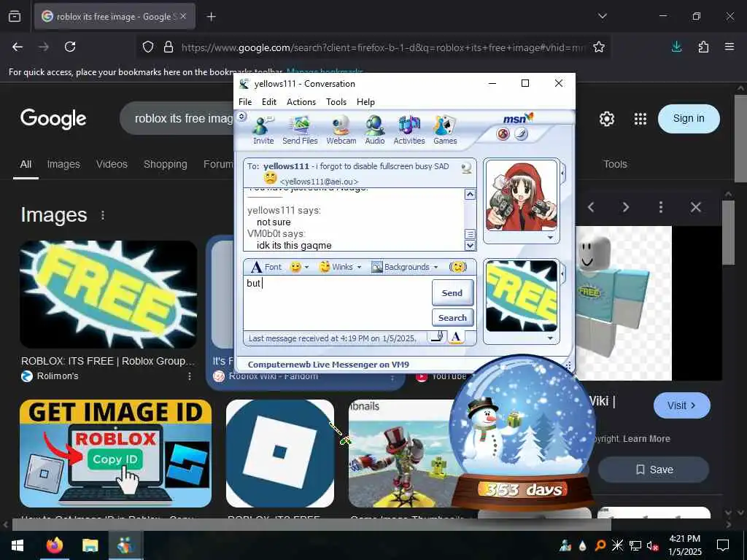Open preview panel three-dot options
The width and height of the screenshot is (747, 560).
[x=660, y=207]
